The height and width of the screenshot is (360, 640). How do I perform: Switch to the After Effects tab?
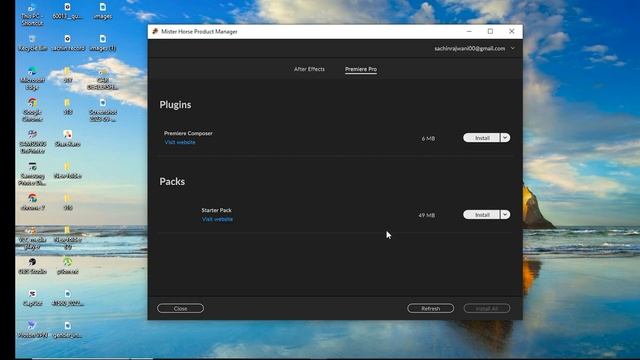coord(309,69)
